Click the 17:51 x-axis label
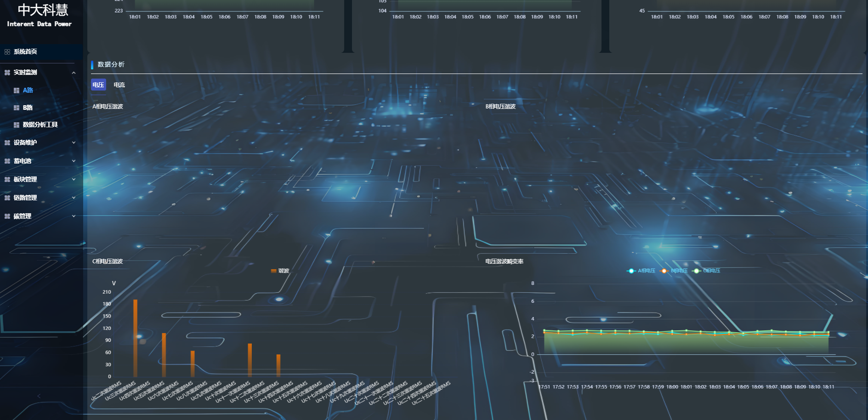Image resolution: width=868 pixels, height=420 pixels. [544, 387]
